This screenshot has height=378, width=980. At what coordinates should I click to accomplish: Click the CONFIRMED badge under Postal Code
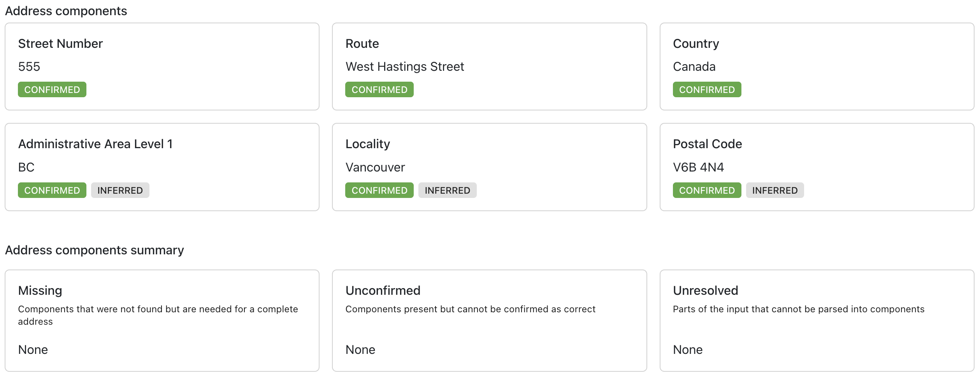707,190
